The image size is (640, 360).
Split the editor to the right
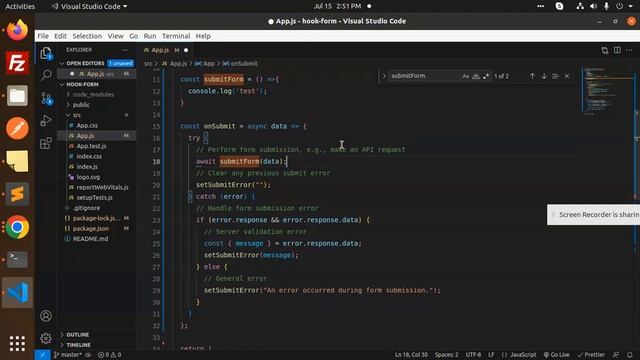click(x=617, y=50)
